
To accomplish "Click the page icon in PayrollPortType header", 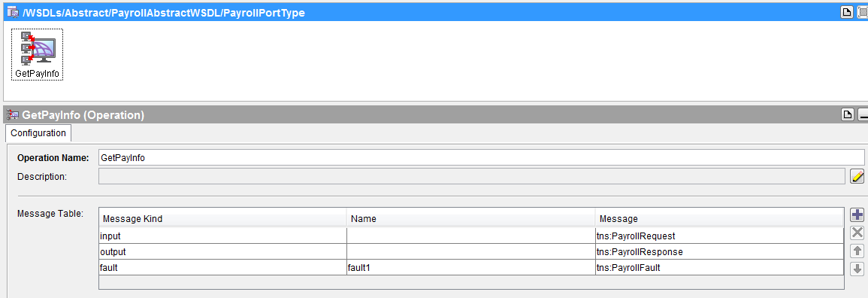I will tap(847, 12).
